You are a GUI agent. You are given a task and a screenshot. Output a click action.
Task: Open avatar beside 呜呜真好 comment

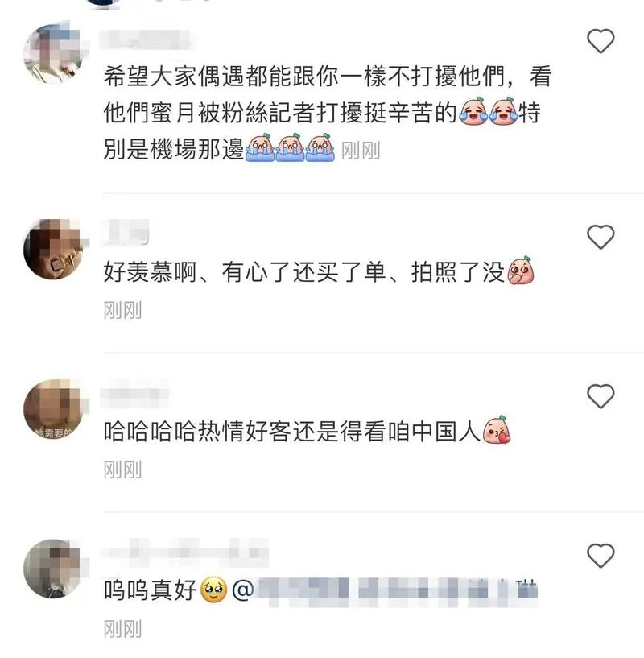[53, 568]
